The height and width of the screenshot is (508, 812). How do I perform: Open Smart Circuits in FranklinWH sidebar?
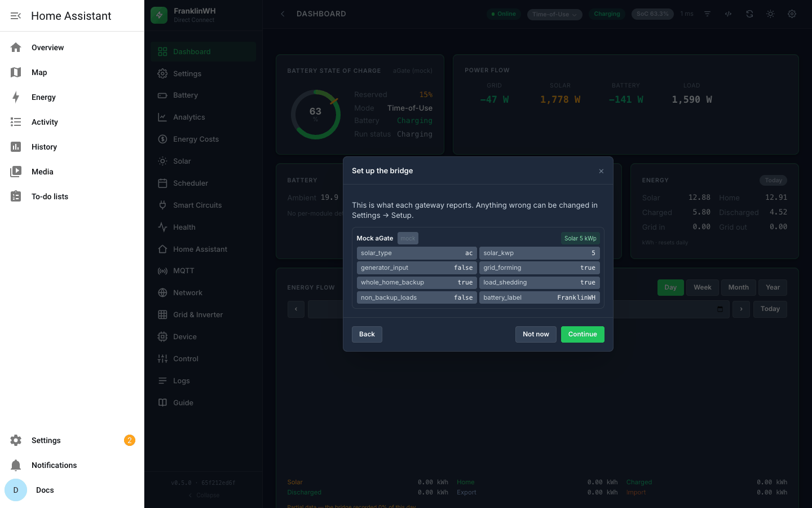(203, 205)
